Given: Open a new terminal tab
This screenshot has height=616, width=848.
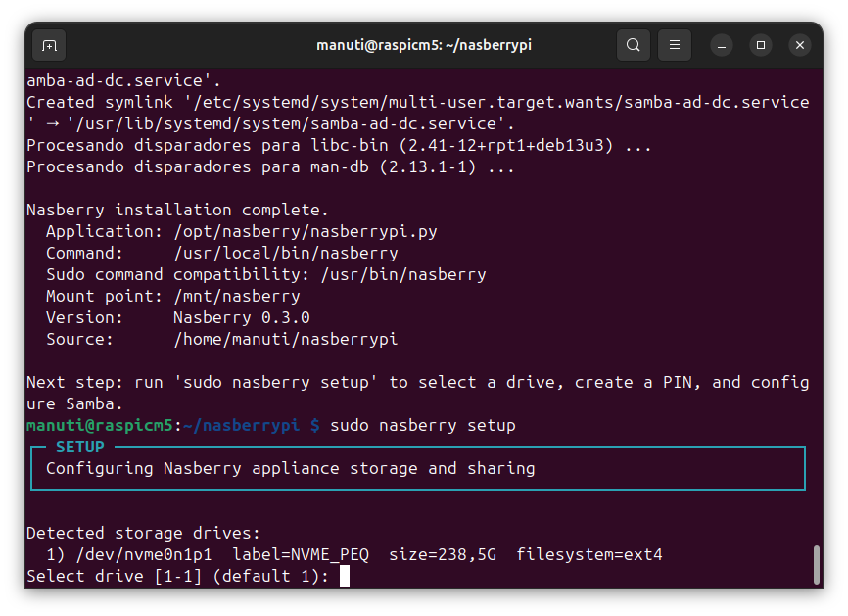Looking at the screenshot, I should (x=49, y=45).
